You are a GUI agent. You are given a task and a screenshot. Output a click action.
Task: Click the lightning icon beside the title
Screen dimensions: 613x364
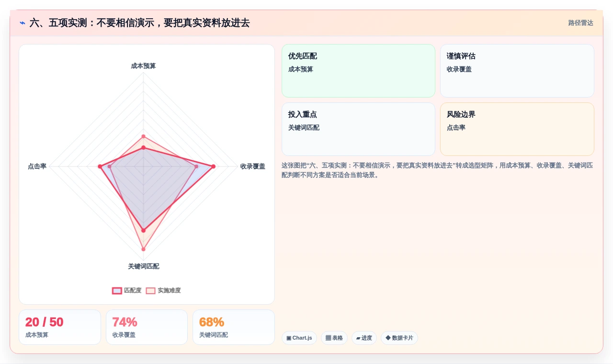point(23,23)
